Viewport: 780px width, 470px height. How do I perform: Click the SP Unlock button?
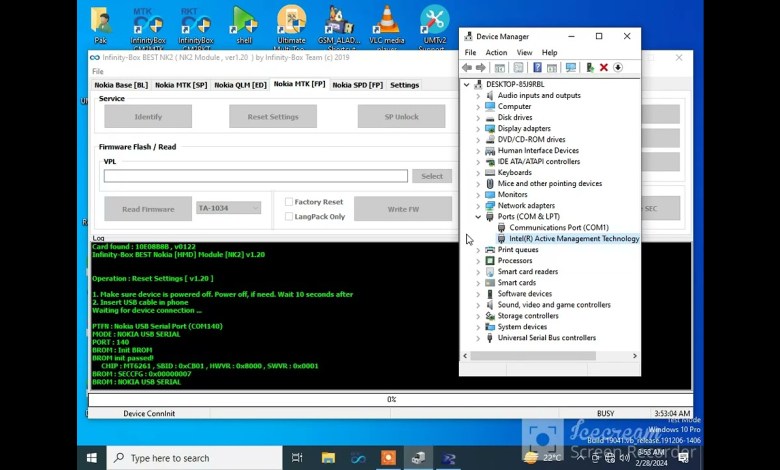[401, 117]
